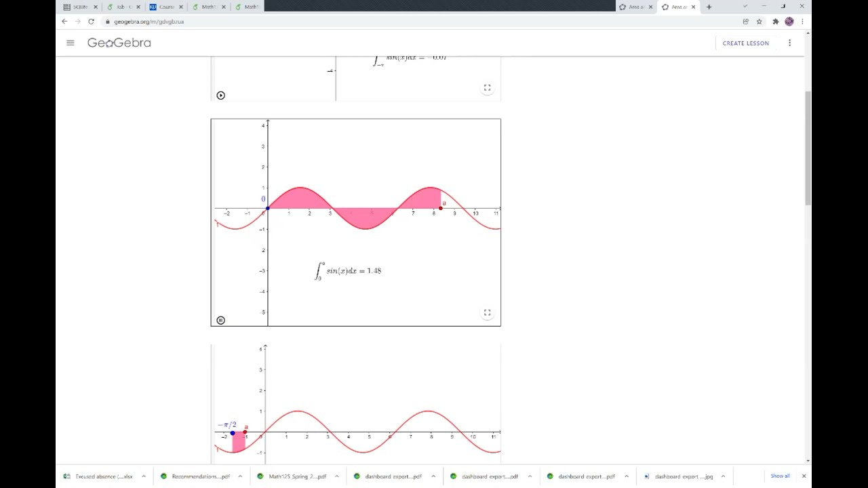Fullscreen the middle sine applet
The width and height of the screenshot is (868, 488).
pos(487,313)
